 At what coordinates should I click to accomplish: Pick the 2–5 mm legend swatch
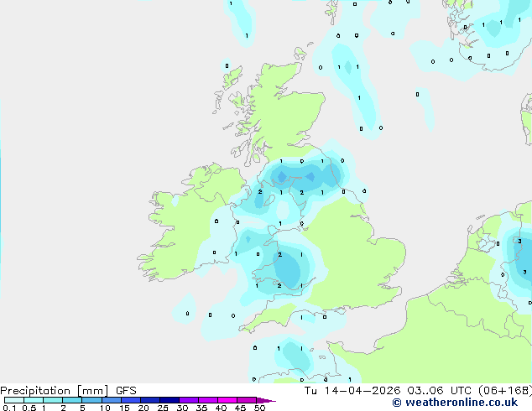click(72, 400)
